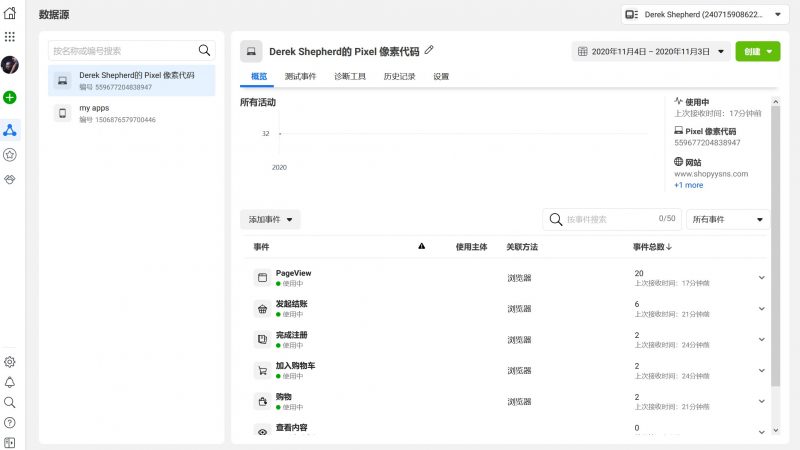The width and height of the screenshot is (800, 450).
Task: Open the Derek Shepherd account dropdown
Action: pyautogui.click(x=705, y=15)
